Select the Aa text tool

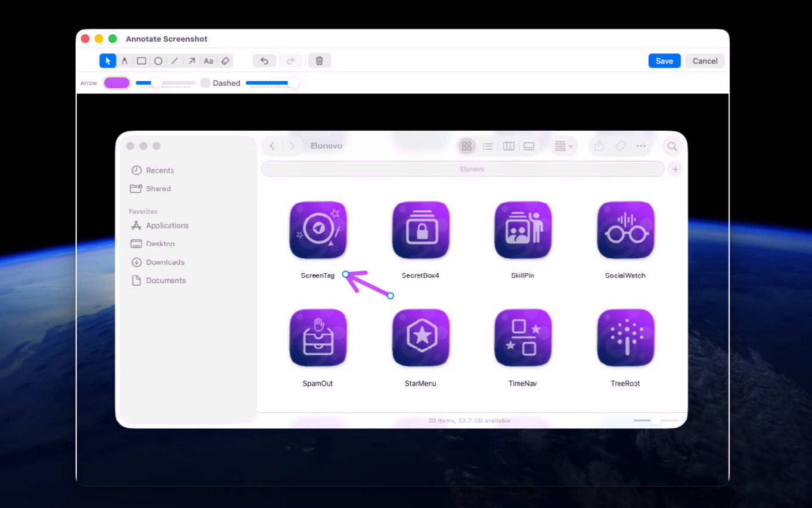click(208, 61)
